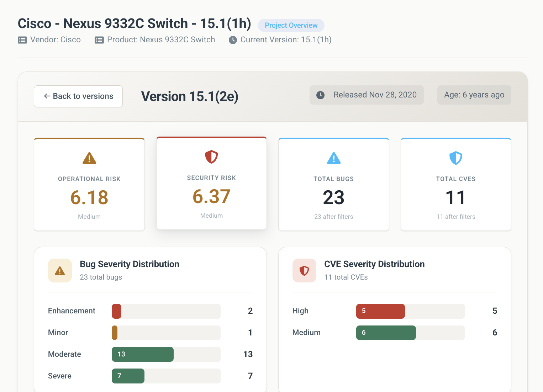Click the Severe row label
The height and width of the screenshot is (392, 543).
click(x=60, y=376)
